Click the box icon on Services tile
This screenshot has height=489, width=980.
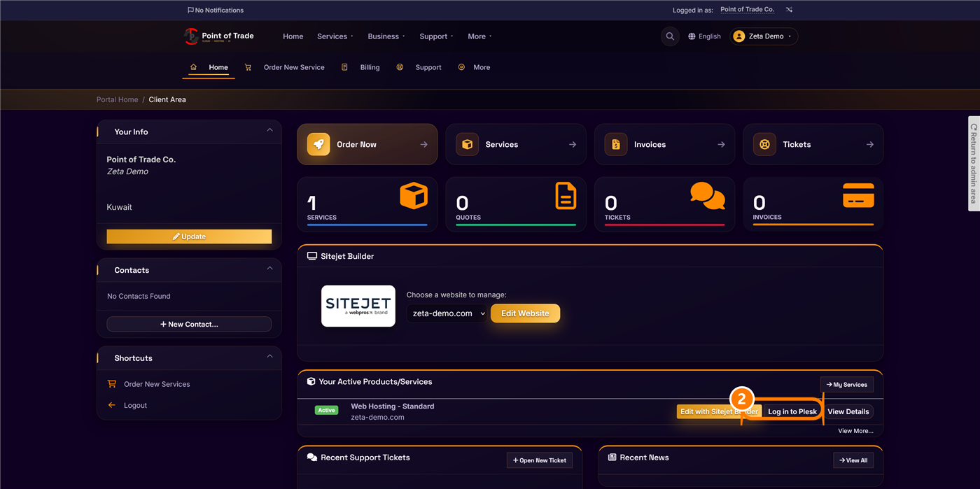pos(467,144)
